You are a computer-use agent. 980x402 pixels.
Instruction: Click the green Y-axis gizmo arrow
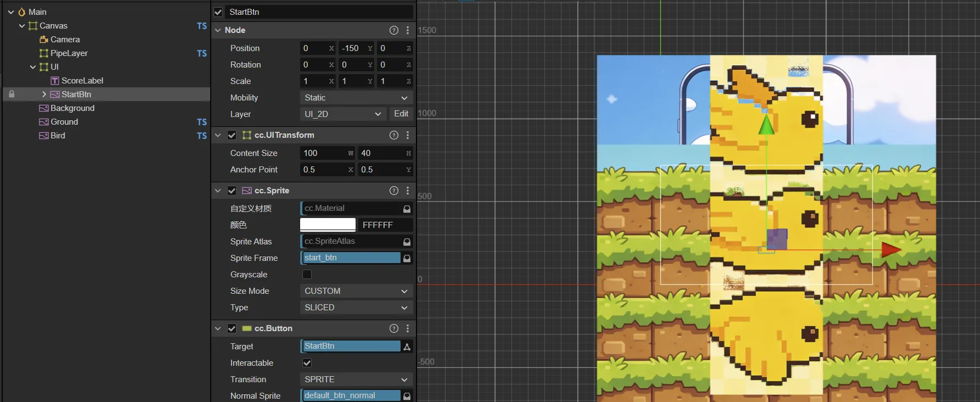pyautogui.click(x=767, y=125)
